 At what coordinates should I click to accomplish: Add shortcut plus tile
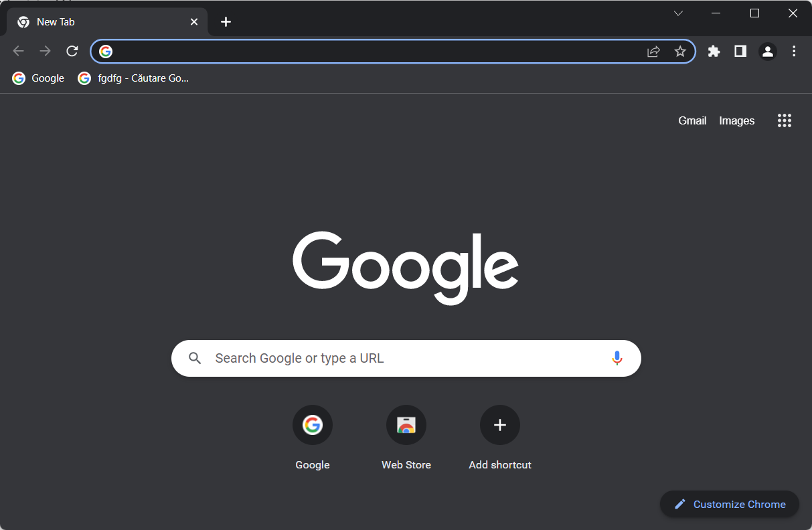(500, 438)
